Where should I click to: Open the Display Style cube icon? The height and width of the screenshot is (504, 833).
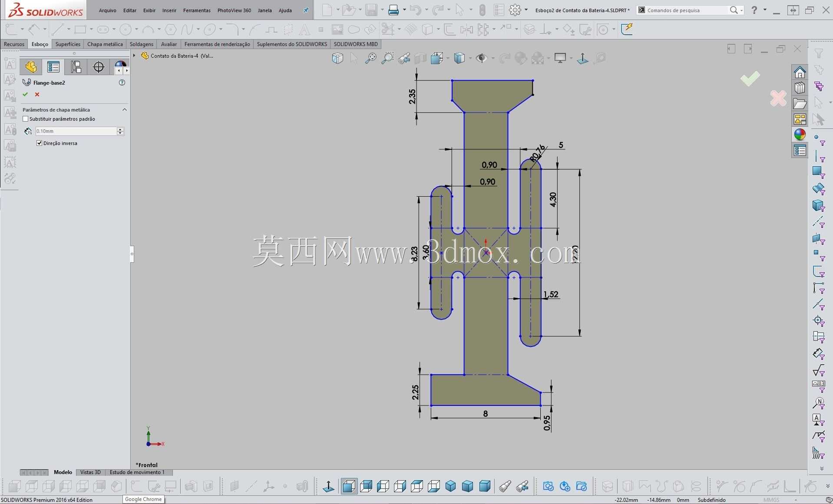[x=459, y=58]
